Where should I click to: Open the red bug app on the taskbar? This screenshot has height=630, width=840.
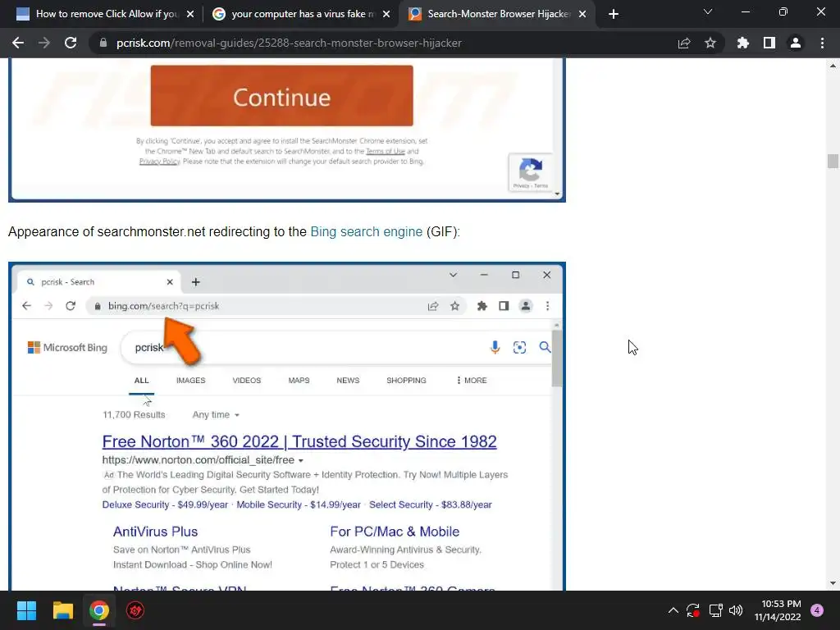click(135, 610)
